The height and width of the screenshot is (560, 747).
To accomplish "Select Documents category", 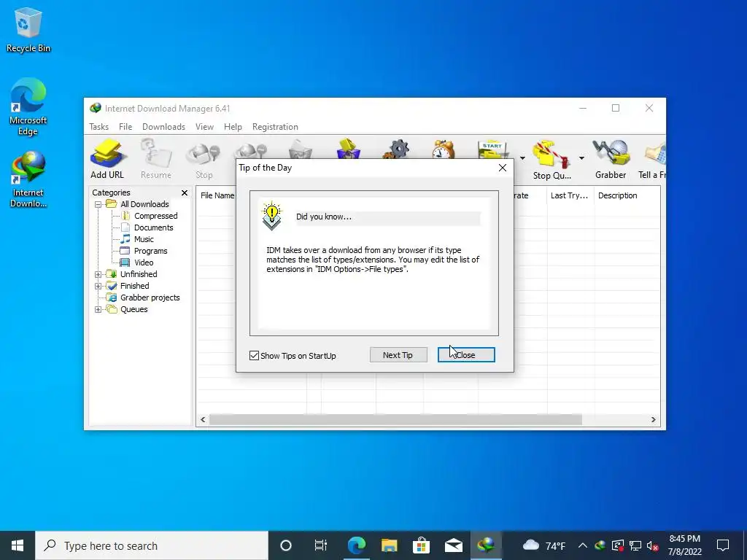I will pyautogui.click(x=153, y=227).
